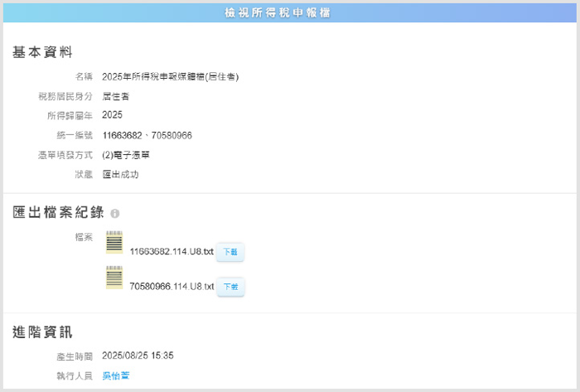The width and height of the screenshot is (580, 392).
Task: Click the info icon beside 匯出檔案紀錄
Action: pos(114,214)
